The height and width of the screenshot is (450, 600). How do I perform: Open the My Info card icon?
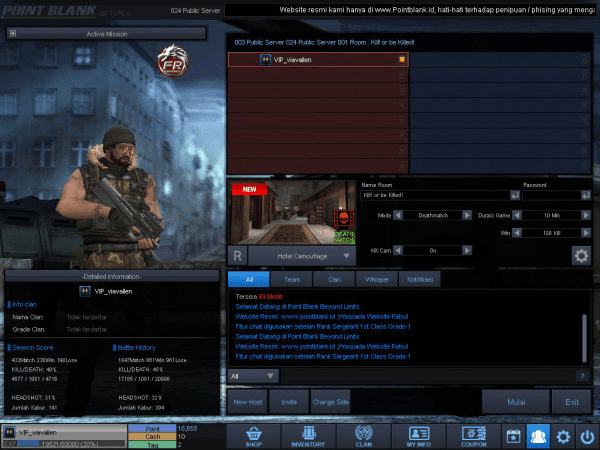click(418, 436)
